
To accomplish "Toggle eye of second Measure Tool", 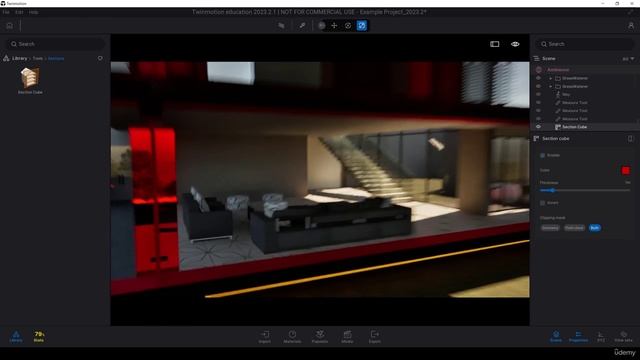I will pos(538,111).
